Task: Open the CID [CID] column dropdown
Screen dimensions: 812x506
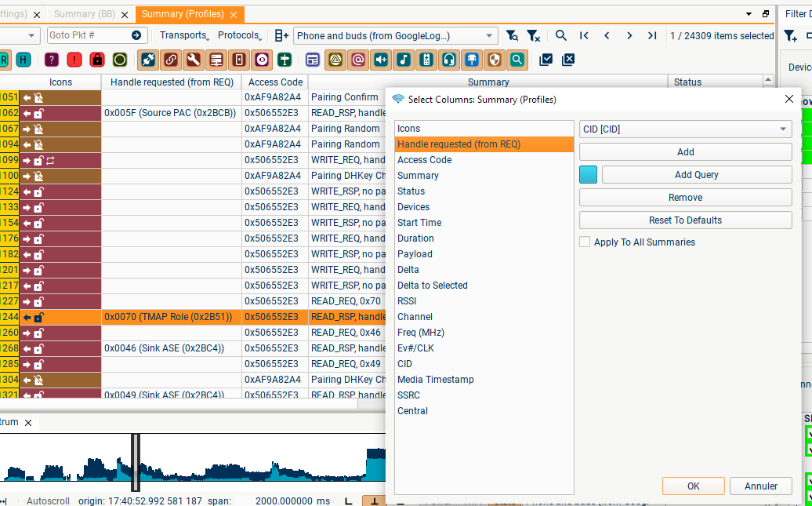Action: coord(685,129)
